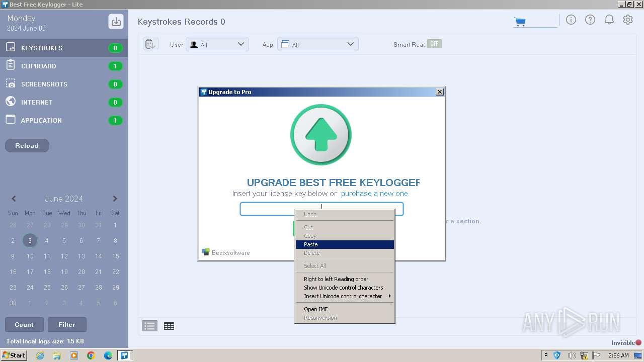Click the purchase a new one link
Screen dimensions: 644x362
click(x=375, y=194)
